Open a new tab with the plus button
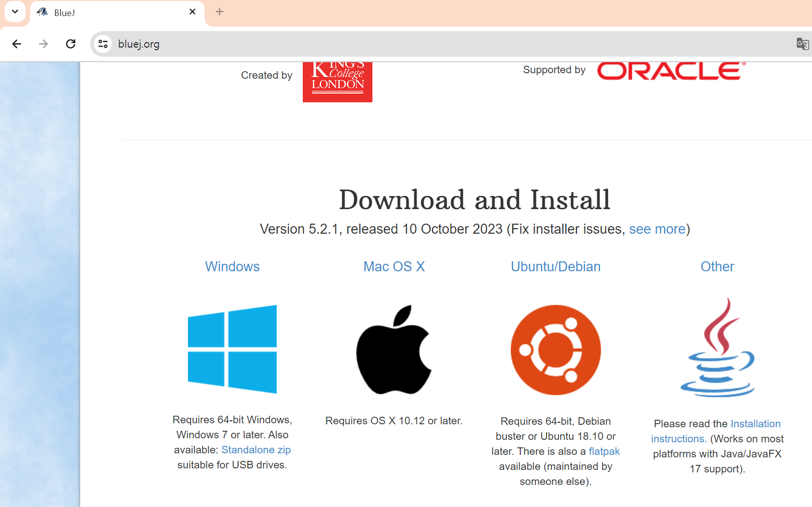Viewport: 812px width, 507px height. point(220,12)
